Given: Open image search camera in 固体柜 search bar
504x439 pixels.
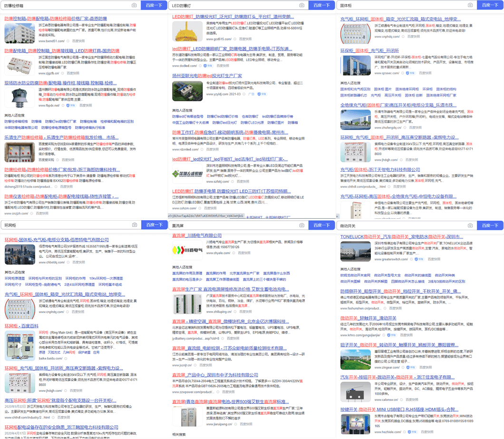Looking at the screenshot, I should click(x=470, y=5).
